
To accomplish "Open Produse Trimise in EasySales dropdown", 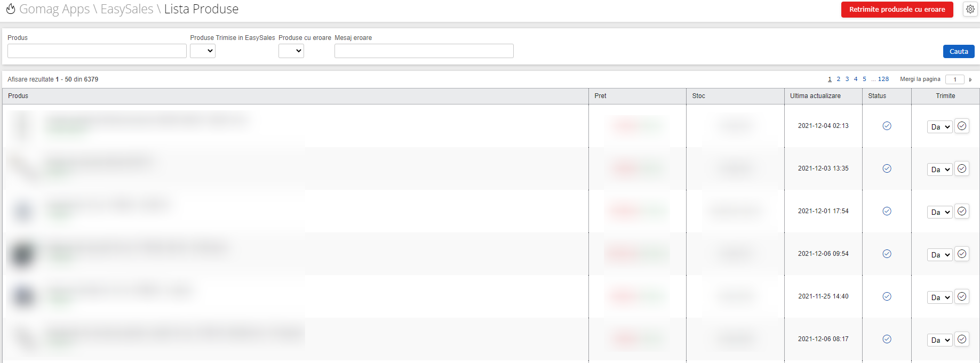I will click(x=203, y=51).
